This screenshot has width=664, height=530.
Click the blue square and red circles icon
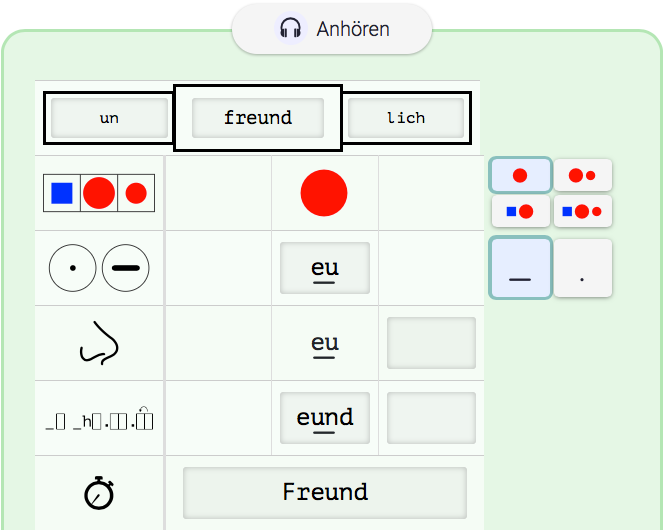click(99, 193)
